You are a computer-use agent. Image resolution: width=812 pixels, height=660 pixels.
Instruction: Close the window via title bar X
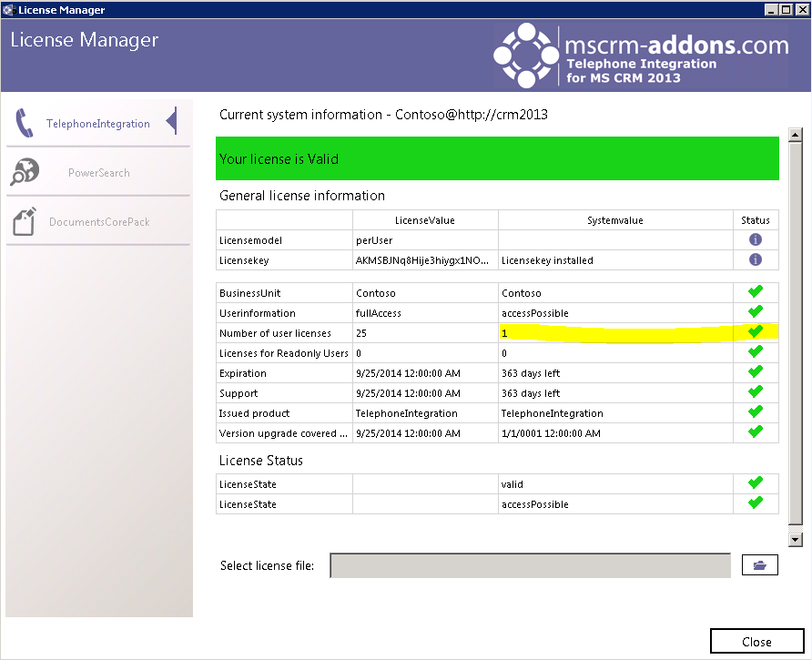[x=802, y=9]
